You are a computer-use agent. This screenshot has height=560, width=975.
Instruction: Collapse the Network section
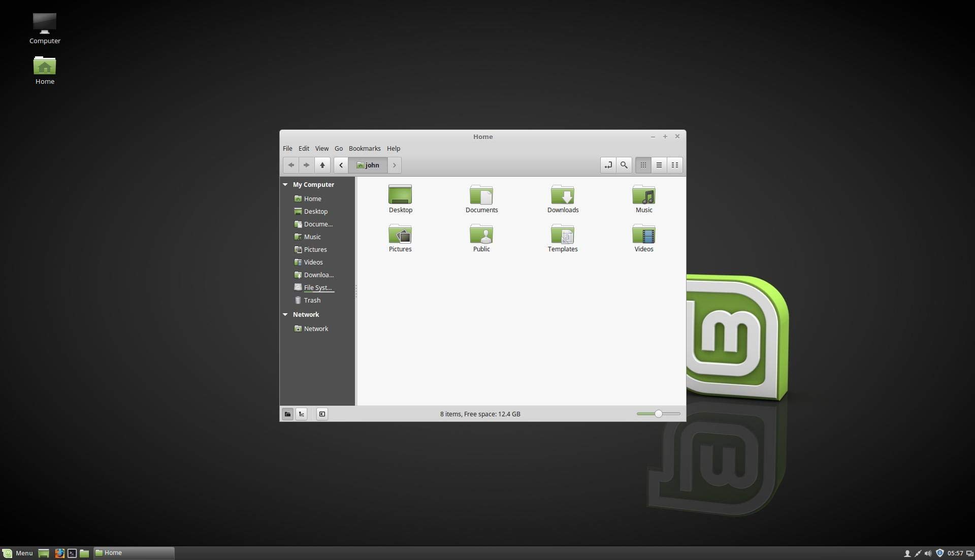click(x=285, y=315)
